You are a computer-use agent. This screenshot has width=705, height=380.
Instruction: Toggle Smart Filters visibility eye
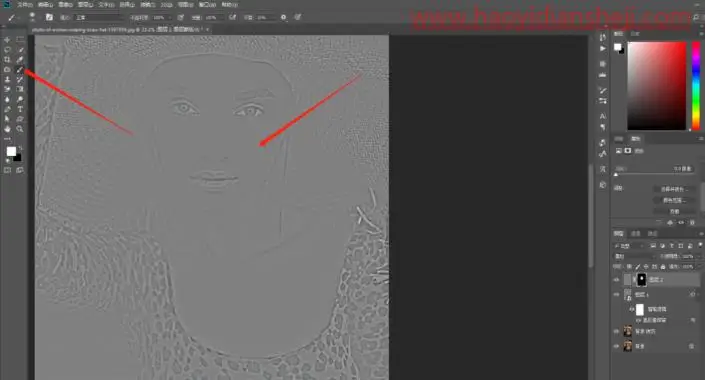pyautogui.click(x=632, y=309)
